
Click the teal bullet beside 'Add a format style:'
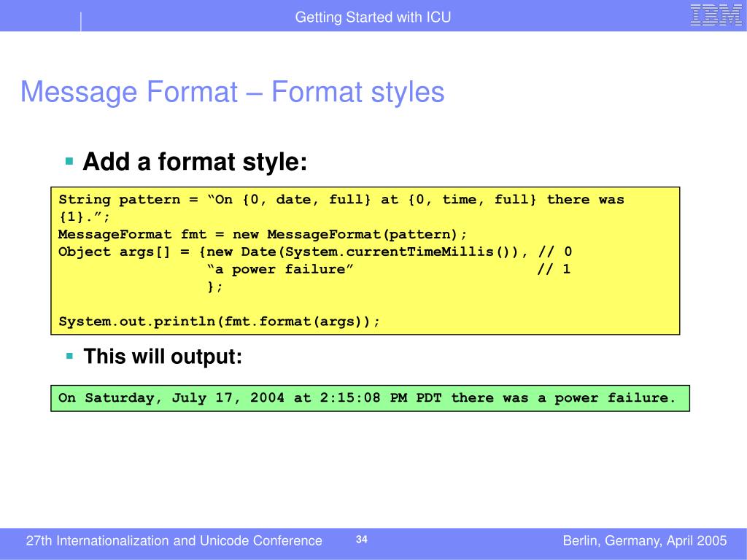[69, 161]
